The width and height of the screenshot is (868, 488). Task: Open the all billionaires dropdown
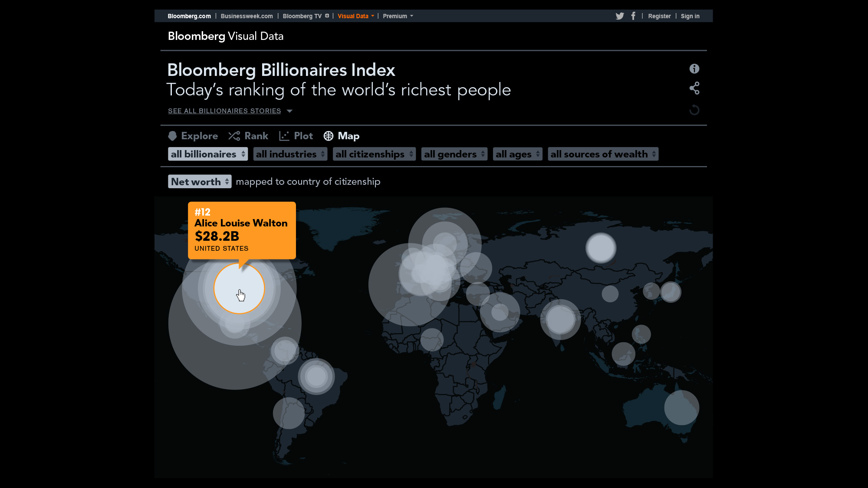coord(208,154)
